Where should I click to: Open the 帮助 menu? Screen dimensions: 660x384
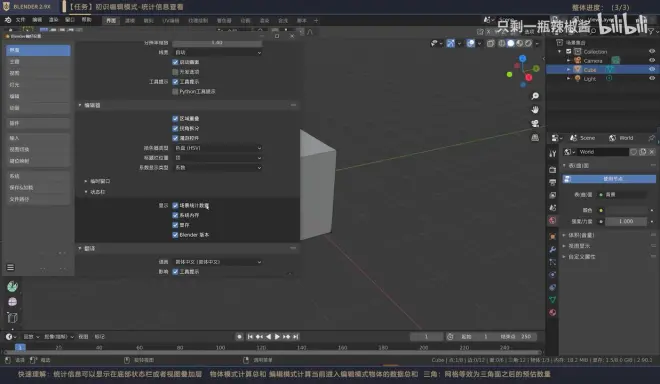pyautogui.click(x=86, y=20)
